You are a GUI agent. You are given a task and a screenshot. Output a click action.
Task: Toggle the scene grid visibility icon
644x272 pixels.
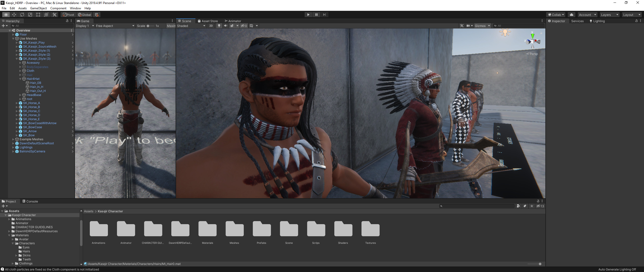[251, 26]
